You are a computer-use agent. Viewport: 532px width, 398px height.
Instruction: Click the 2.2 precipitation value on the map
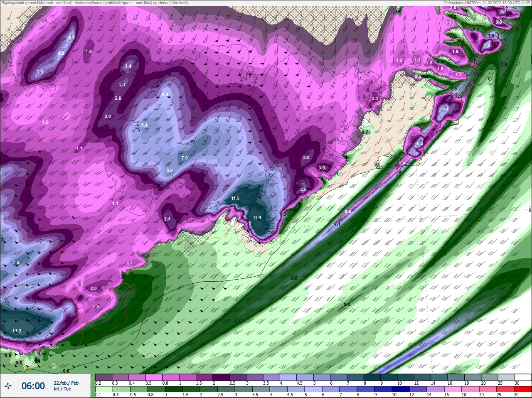click(x=375, y=98)
